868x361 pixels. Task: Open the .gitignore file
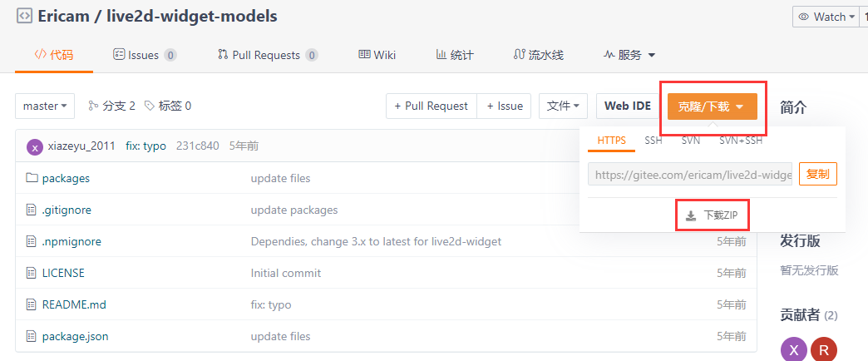(x=67, y=210)
